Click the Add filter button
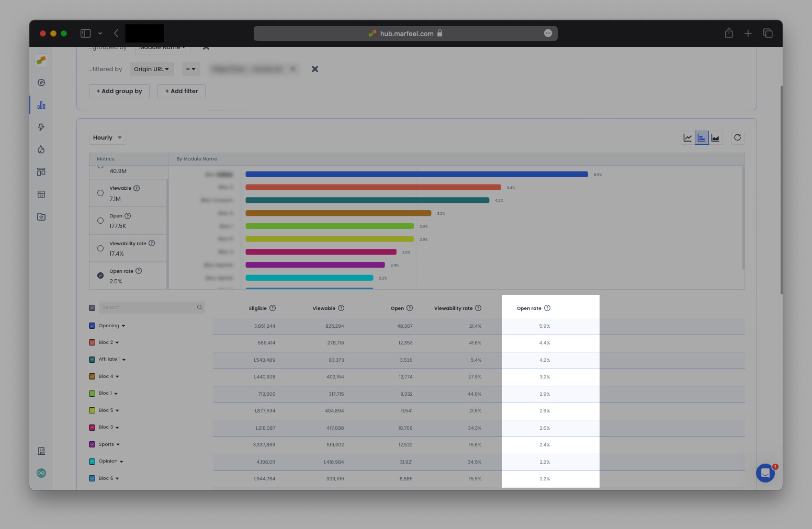Viewport: 812px width, 529px height. (x=182, y=91)
